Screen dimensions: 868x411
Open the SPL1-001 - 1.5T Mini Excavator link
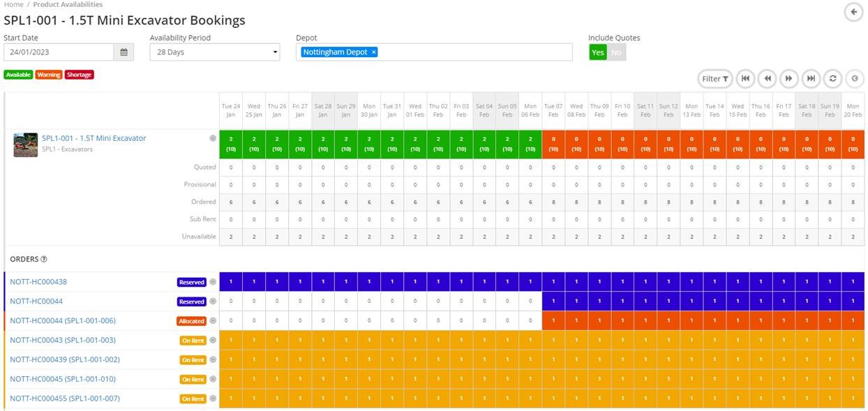(94, 138)
